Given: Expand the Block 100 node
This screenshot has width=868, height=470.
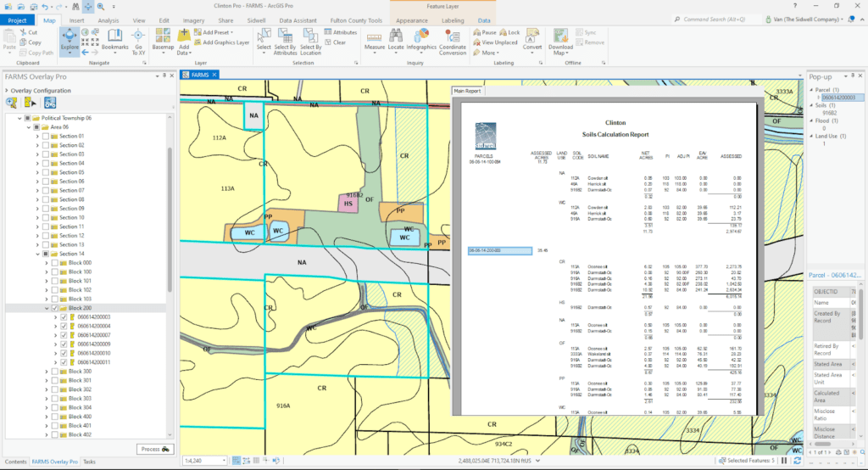Looking at the screenshot, I should (x=47, y=272).
